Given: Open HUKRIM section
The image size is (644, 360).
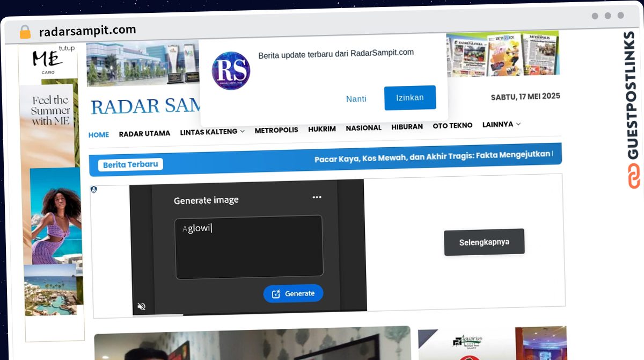Looking at the screenshot, I should click(x=322, y=129).
